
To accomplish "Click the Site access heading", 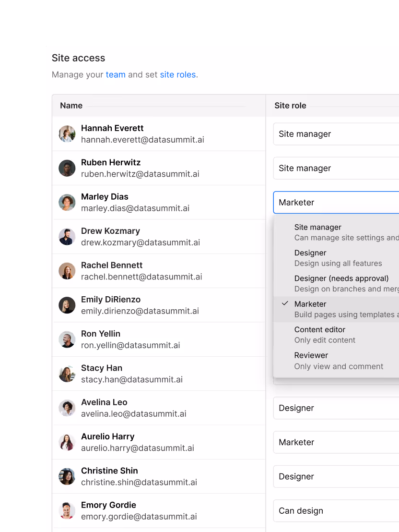I will (78, 58).
